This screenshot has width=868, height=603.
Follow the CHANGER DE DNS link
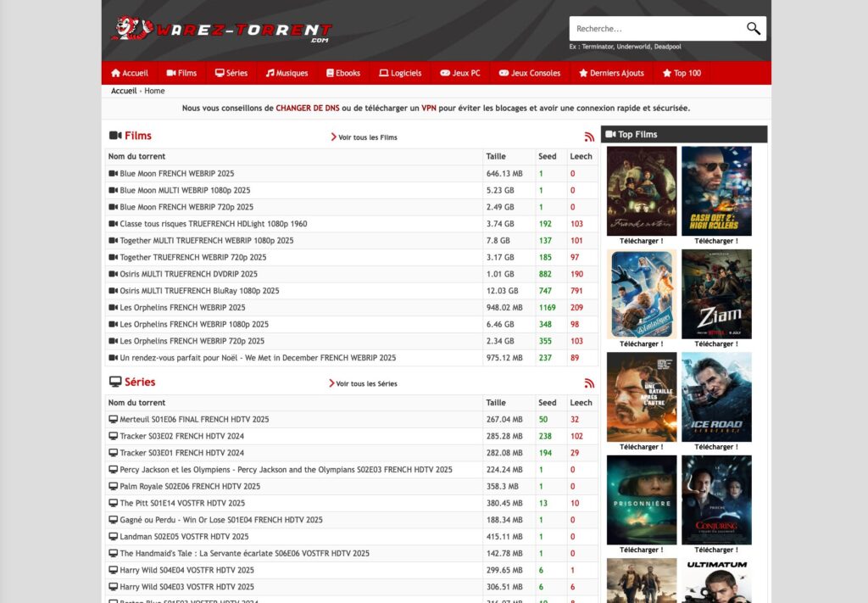point(308,108)
